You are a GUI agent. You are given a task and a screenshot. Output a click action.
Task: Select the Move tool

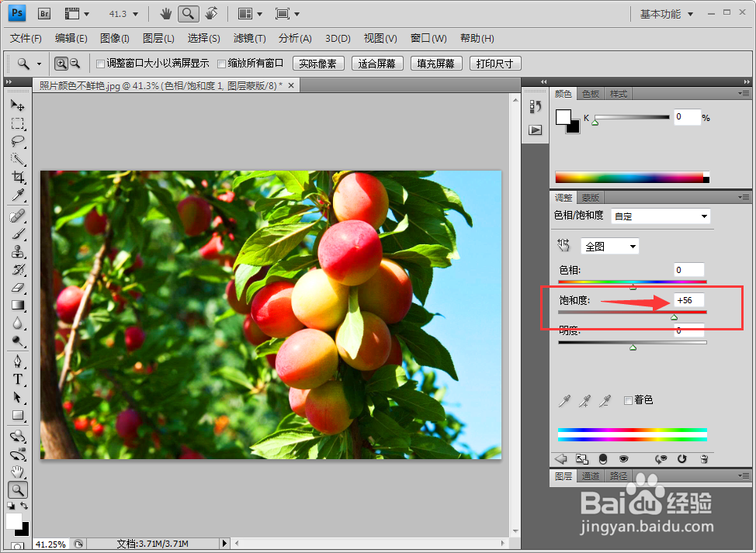tap(18, 105)
